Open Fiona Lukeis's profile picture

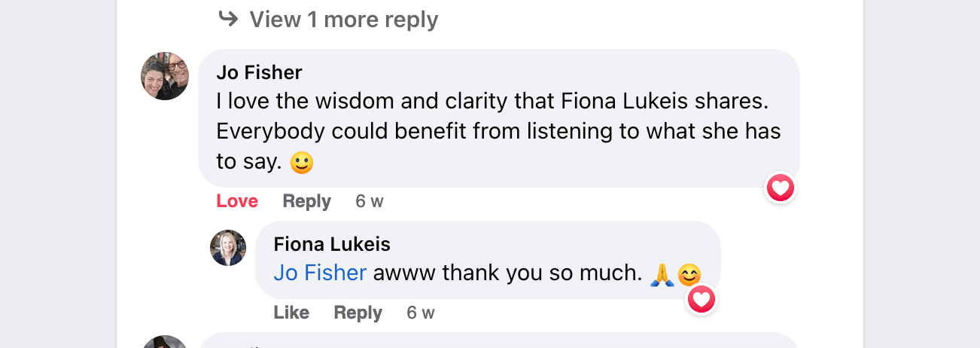coord(228,248)
